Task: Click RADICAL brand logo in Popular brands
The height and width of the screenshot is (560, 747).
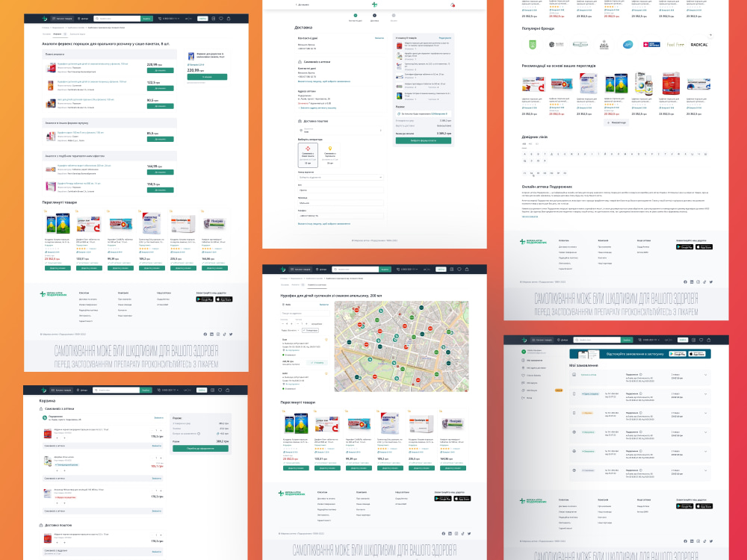Action: 699,45
